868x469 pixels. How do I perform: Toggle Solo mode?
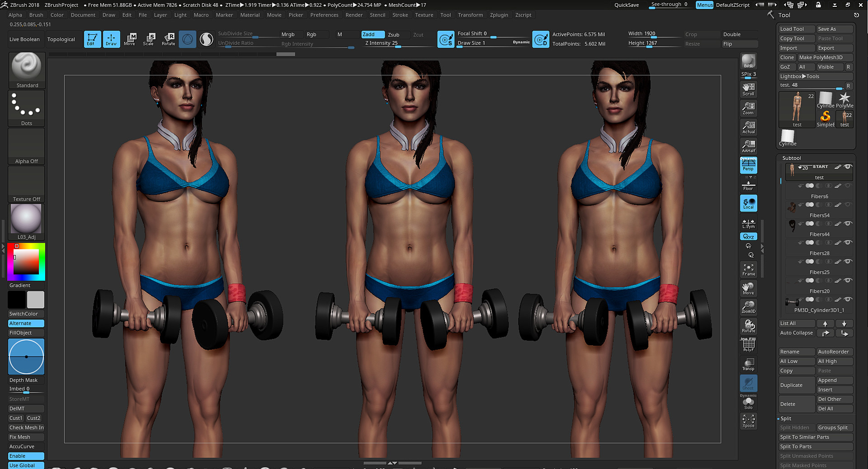pyautogui.click(x=748, y=403)
